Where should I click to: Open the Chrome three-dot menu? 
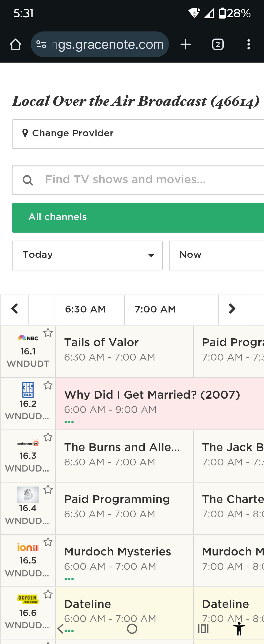(x=248, y=44)
